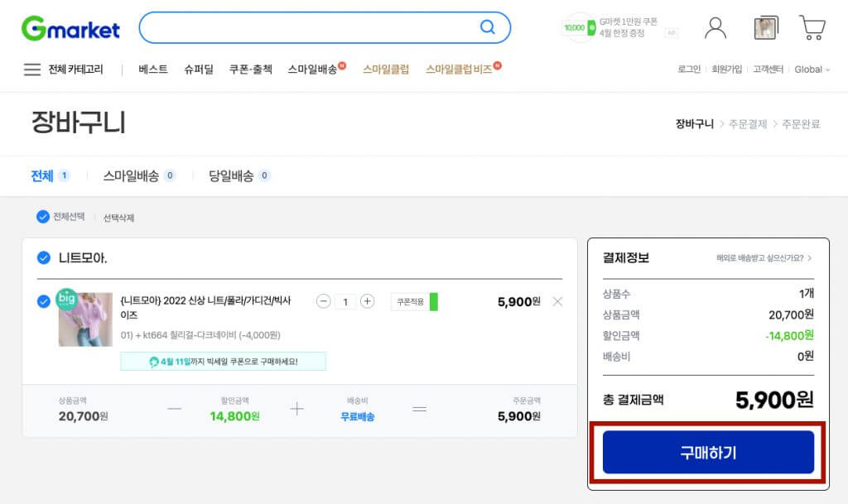Toggle the 니트모아 seller checkbox
The height and width of the screenshot is (504, 848).
tap(44, 258)
